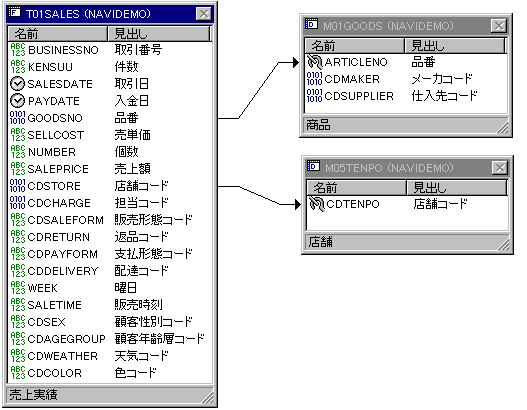
Task: Click the M01GOODS (NAVIDEMO) title bar
Action: (x=406, y=26)
